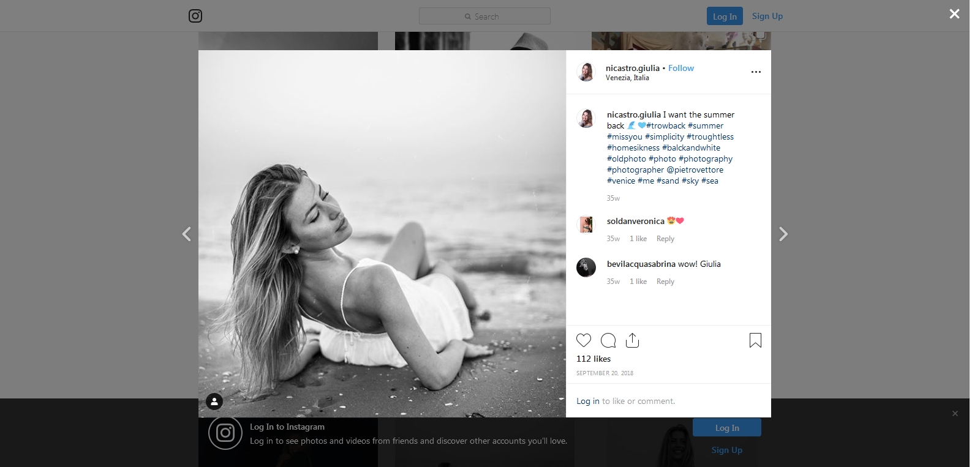Screen dimensions: 980x467
Task: Click the Instagram icon in login banner
Action: click(x=225, y=433)
